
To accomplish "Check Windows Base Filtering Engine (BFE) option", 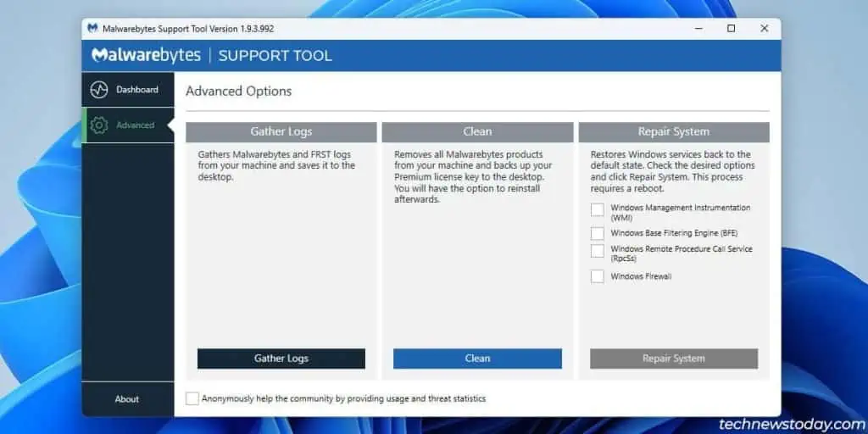I will click(598, 233).
